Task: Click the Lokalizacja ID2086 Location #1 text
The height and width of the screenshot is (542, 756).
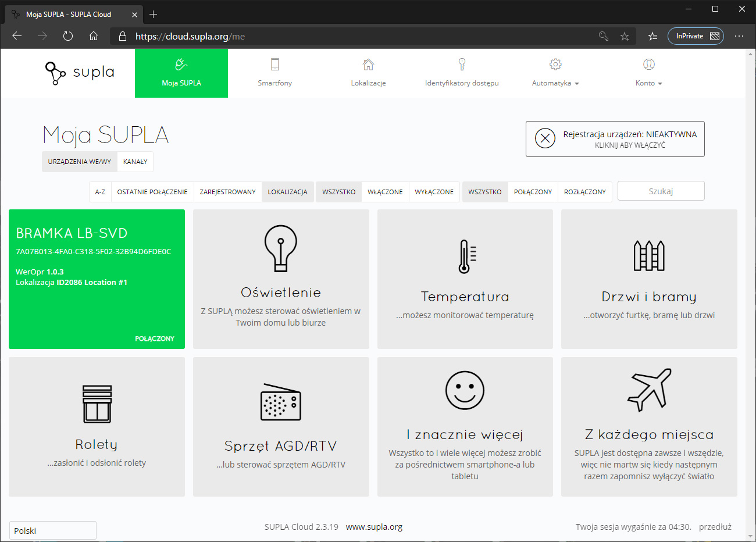Action: click(x=72, y=282)
